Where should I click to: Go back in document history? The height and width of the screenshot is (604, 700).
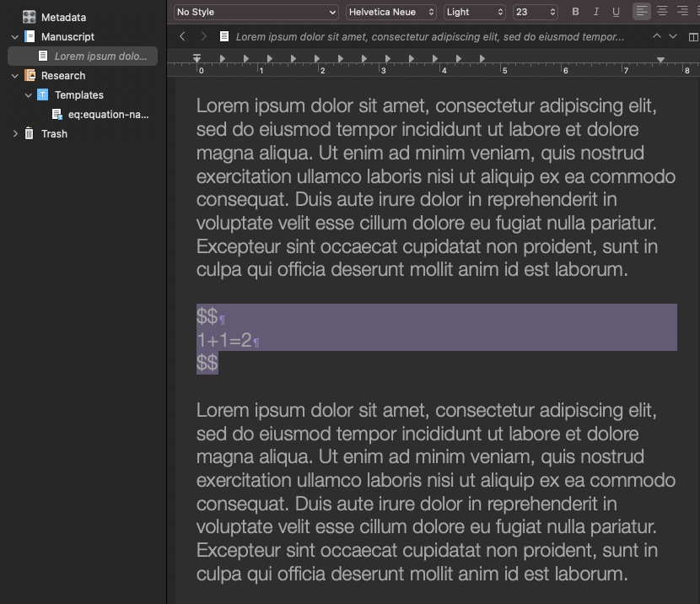point(182,36)
